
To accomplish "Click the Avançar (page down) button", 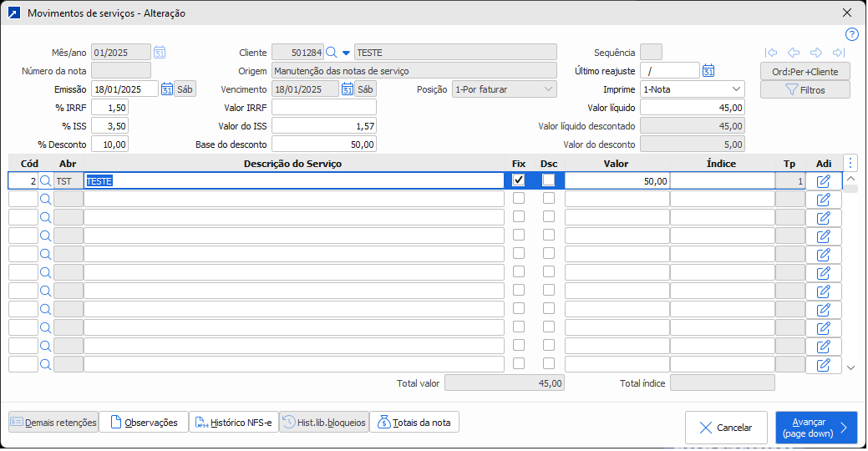I will (x=815, y=428).
